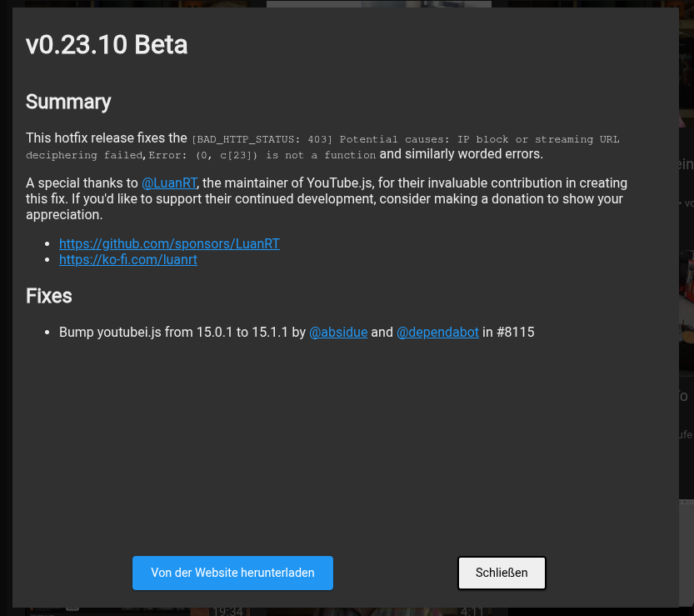Open the @LuanRT profile link
The width and height of the screenshot is (694, 616).
[169, 183]
